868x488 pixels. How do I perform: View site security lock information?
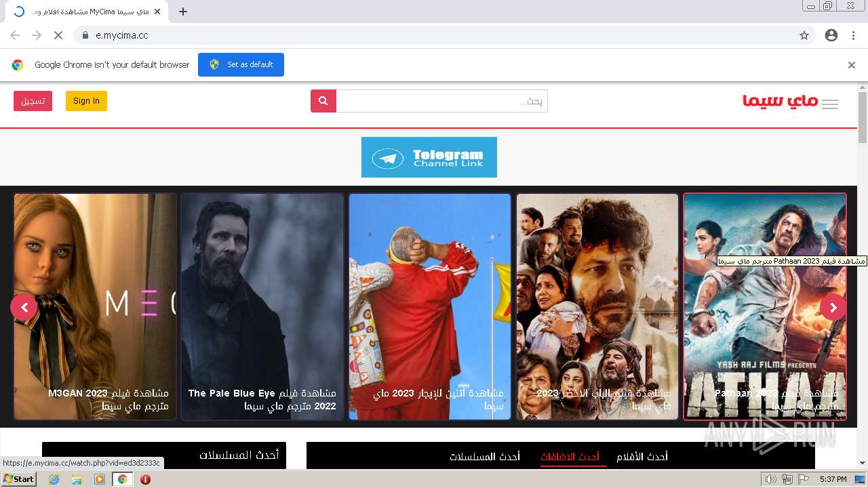85,35
